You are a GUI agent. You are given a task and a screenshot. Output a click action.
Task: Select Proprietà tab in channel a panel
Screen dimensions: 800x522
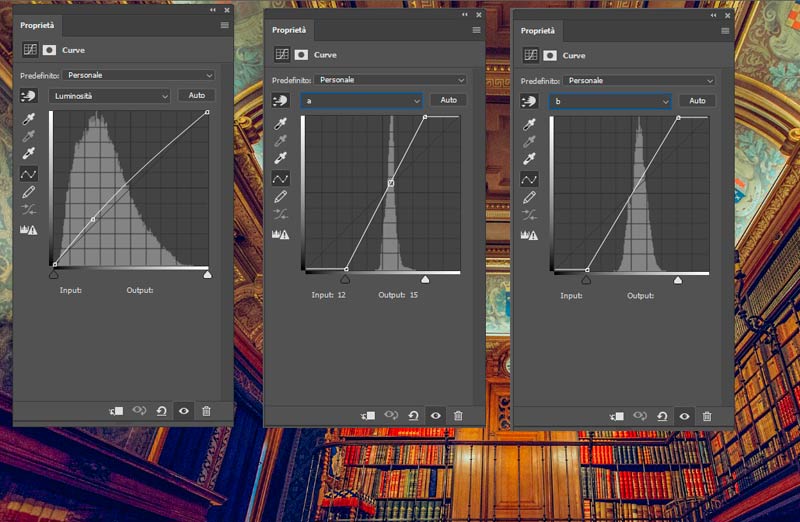coord(289,30)
